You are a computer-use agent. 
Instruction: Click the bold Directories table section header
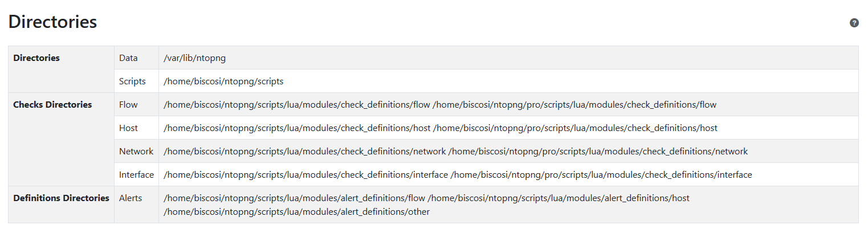coord(36,58)
